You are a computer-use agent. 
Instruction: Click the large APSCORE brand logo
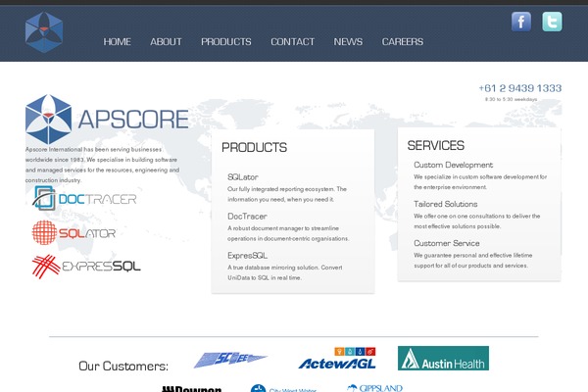click(x=107, y=120)
